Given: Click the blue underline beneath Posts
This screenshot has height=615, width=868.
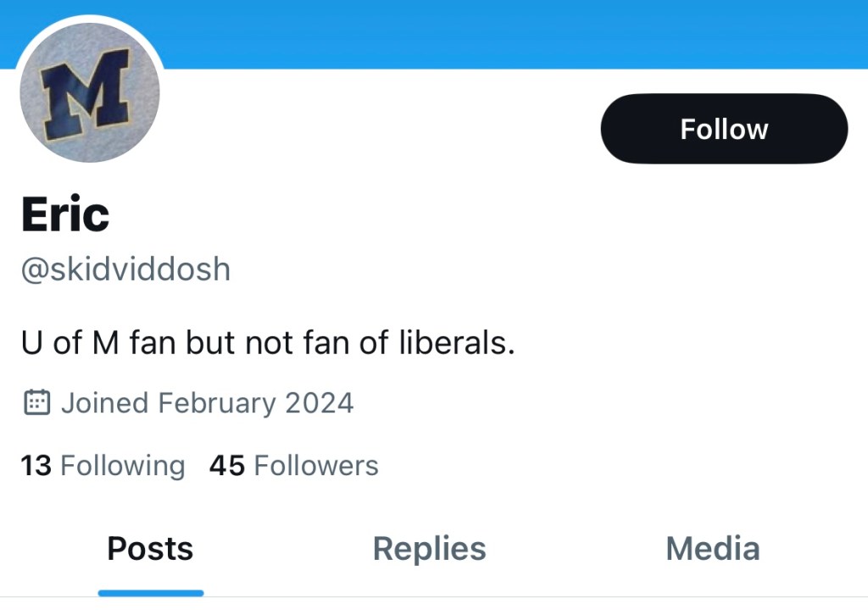Looking at the screenshot, I should [x=150, y=592].
